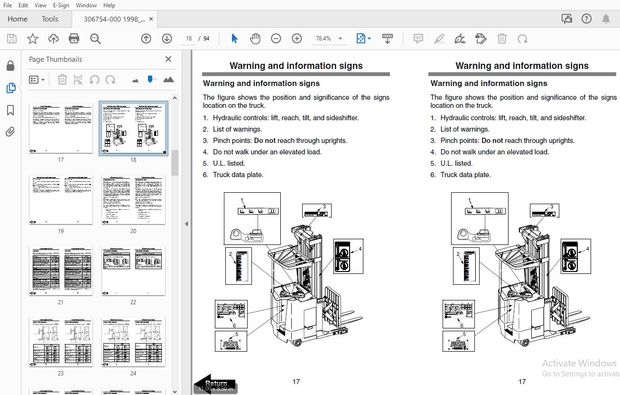
Task: Open the find text search tool
Action: [x=95, y=39]
